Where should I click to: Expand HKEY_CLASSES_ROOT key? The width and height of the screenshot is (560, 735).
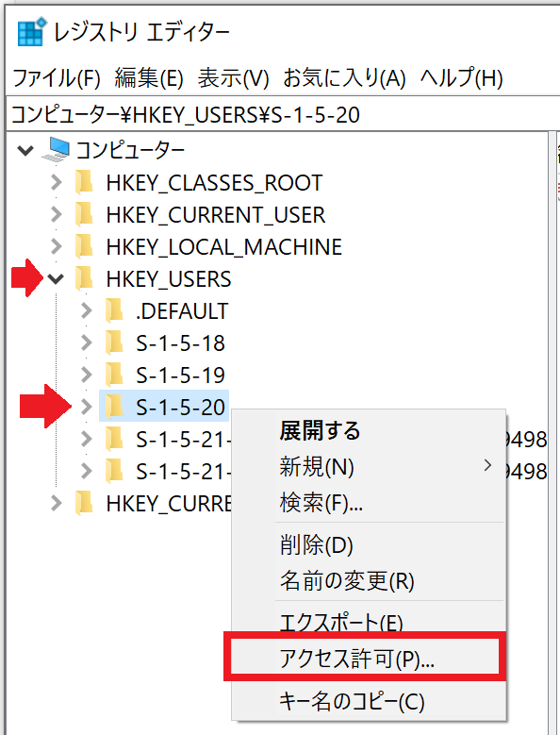coord(57,182)
